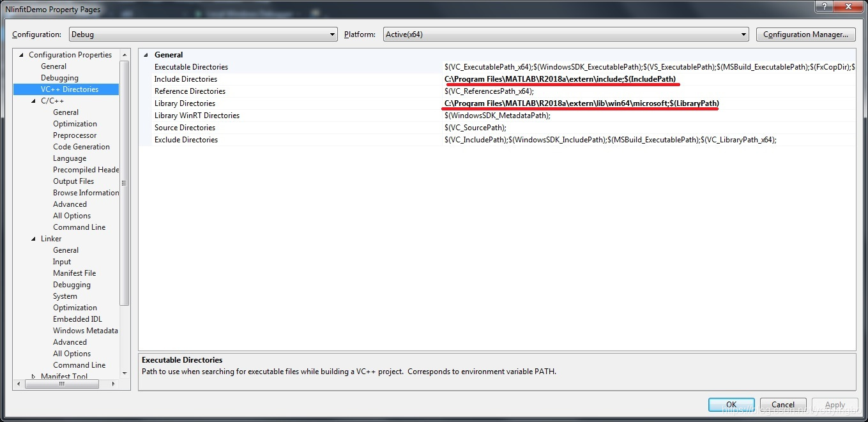Viewport: 868px width, 422px height.
Task: Collapse the Linker tree node
Action: pyautogui.click(x=34, y=239)
